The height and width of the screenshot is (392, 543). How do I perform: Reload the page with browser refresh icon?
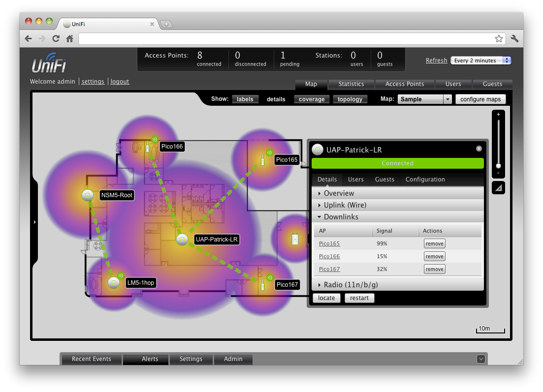56,38
